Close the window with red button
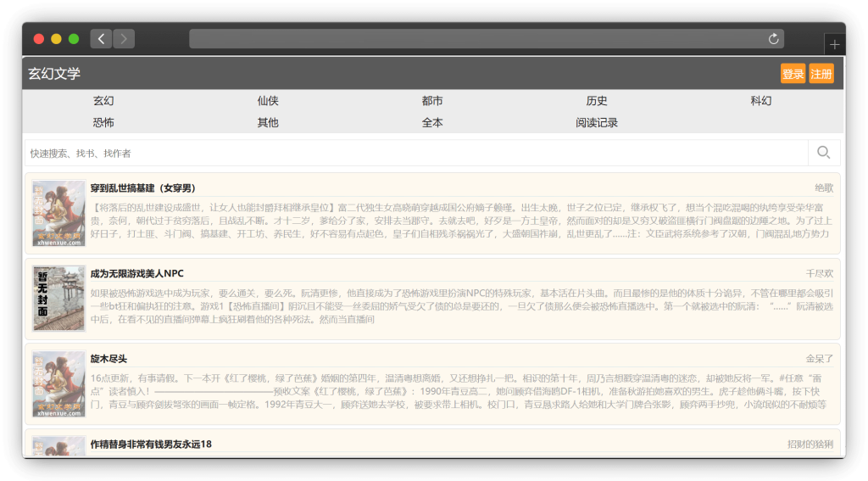This screenshot has height=481, width=868. tap(39, 39)
